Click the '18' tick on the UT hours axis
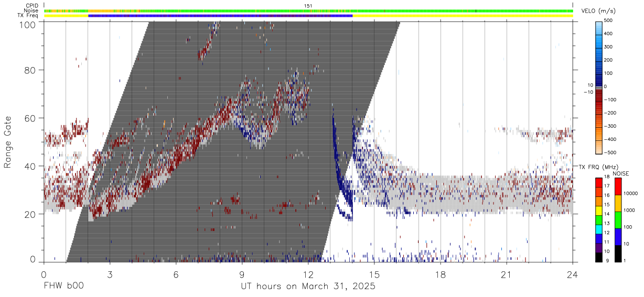 [x=441, y=274]
